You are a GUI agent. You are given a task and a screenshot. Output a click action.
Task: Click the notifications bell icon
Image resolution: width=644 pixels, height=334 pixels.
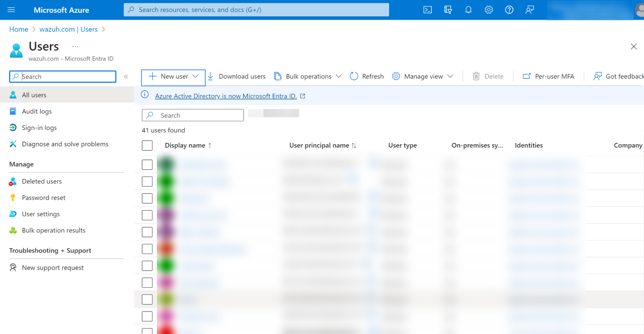[x=468, y=10]
